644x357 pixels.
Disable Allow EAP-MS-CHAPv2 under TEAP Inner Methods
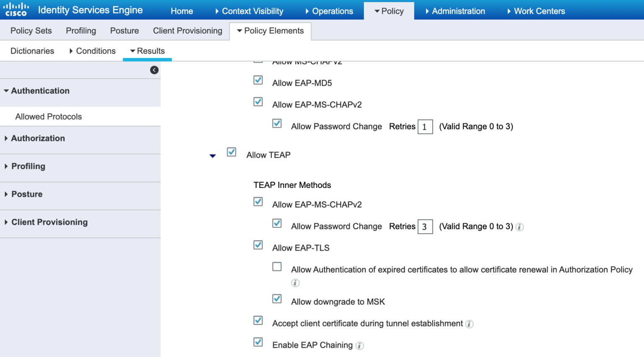[258, 202]
